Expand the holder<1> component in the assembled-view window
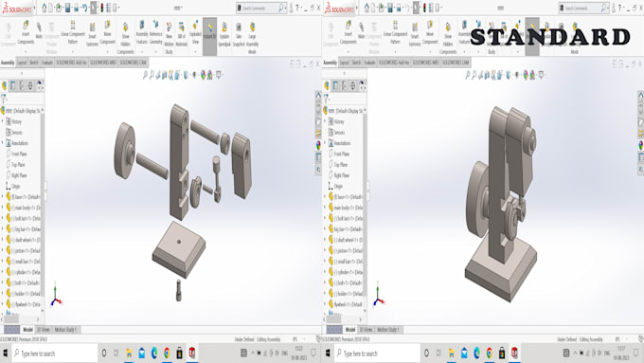Screen dimensions: 644x363 [x=325, y=294]
